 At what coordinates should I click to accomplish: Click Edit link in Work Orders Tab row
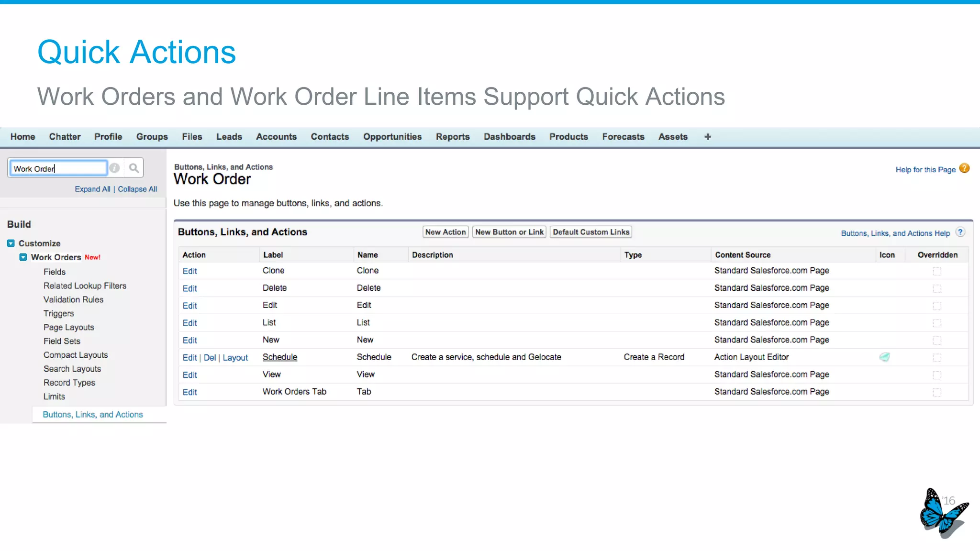(189, 392)
